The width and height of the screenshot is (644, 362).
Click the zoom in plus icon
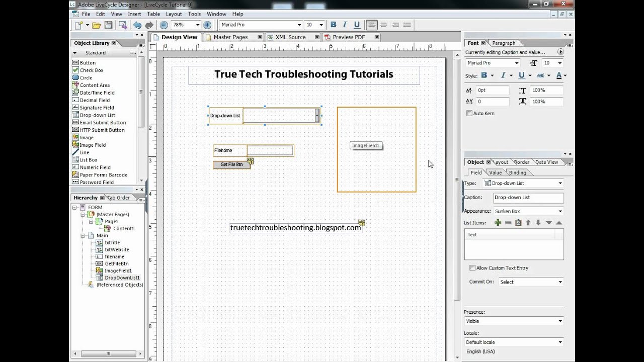click(x=207, y=25)
